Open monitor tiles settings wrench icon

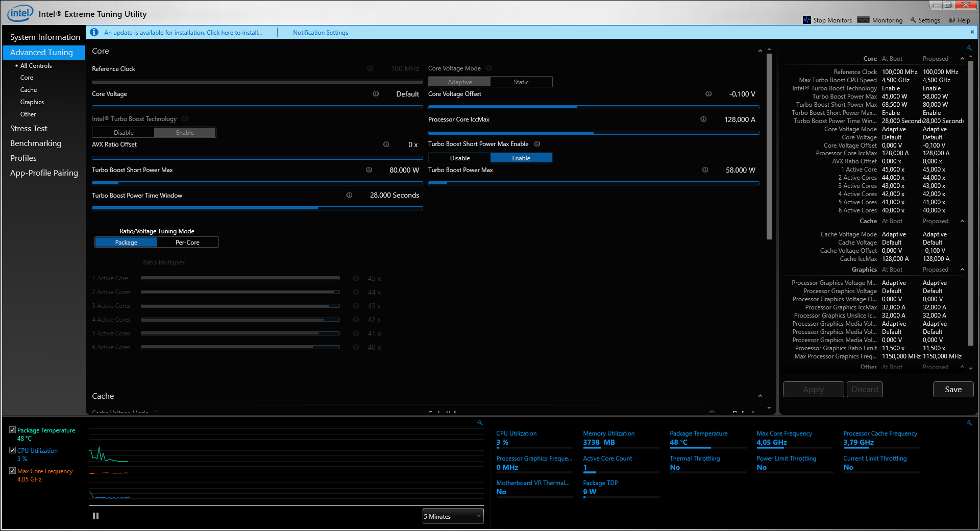[969, 423]
